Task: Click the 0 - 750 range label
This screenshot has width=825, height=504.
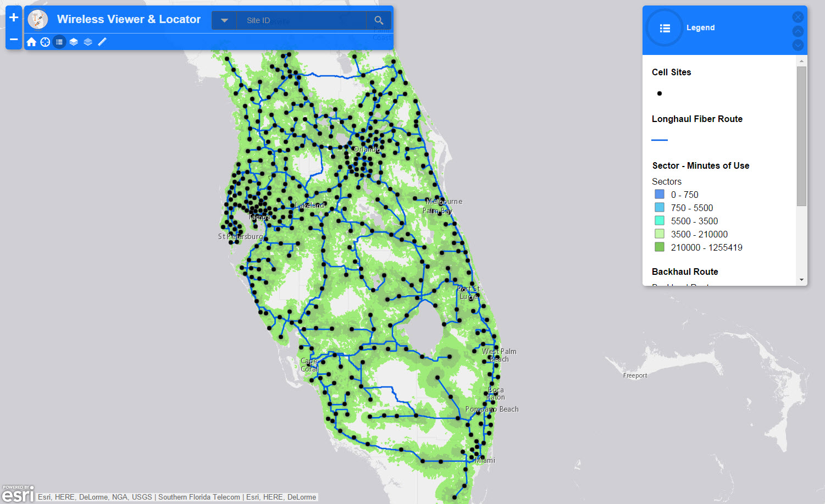Action: (x=685, y=195)
